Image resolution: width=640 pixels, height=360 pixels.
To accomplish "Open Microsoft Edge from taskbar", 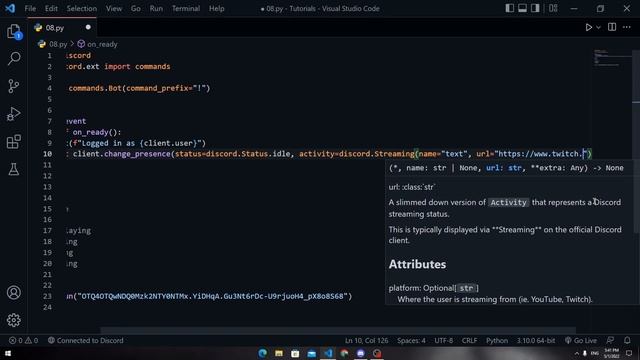I will tap(262, 353).
